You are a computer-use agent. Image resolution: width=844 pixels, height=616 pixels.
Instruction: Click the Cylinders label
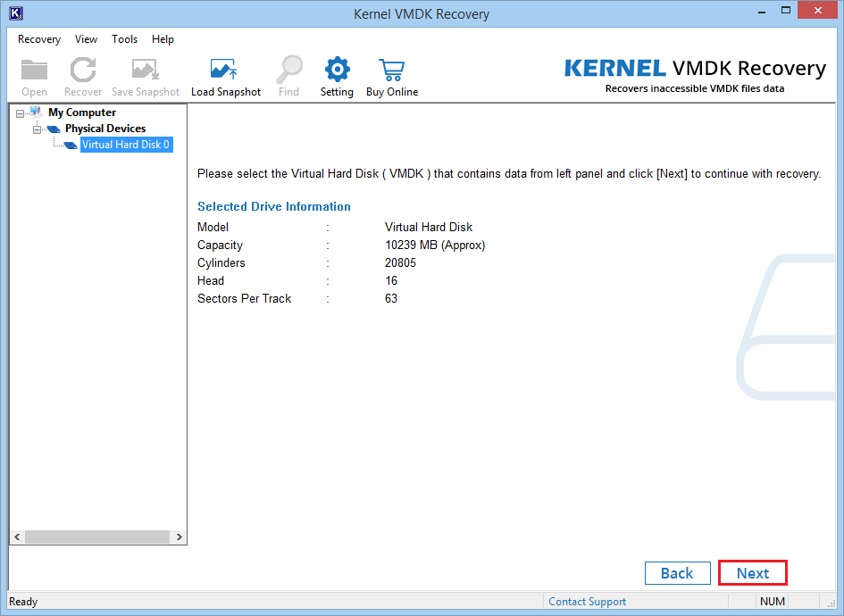pyautogui.click(x=221, y=263)
